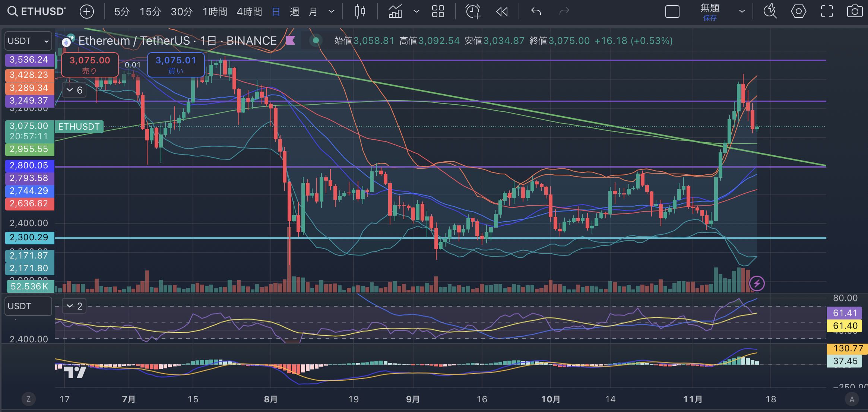Image resolution: width=868 pixels, height=412 pixels.
Task: Click the 無題 保存 layout name button
Action: 710,12
